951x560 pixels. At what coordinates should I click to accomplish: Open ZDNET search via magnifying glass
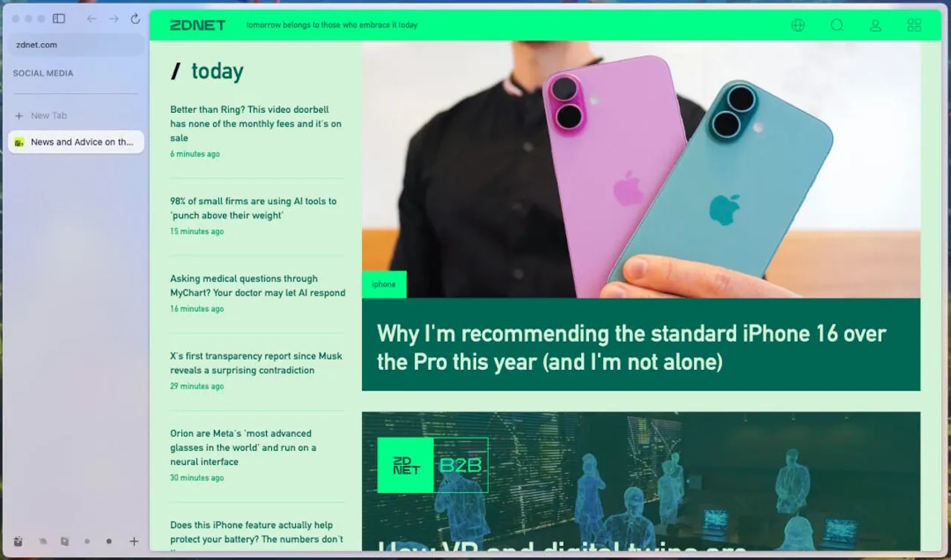837,25
